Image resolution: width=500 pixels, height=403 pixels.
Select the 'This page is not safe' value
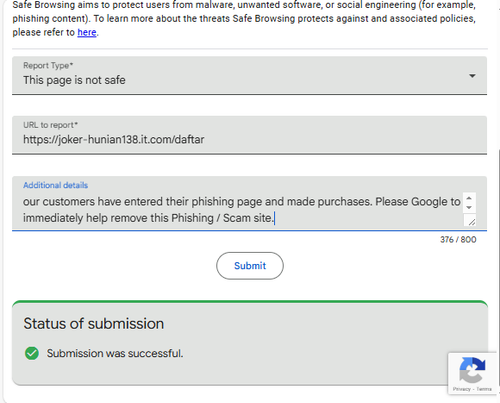(x=74, y=80)
